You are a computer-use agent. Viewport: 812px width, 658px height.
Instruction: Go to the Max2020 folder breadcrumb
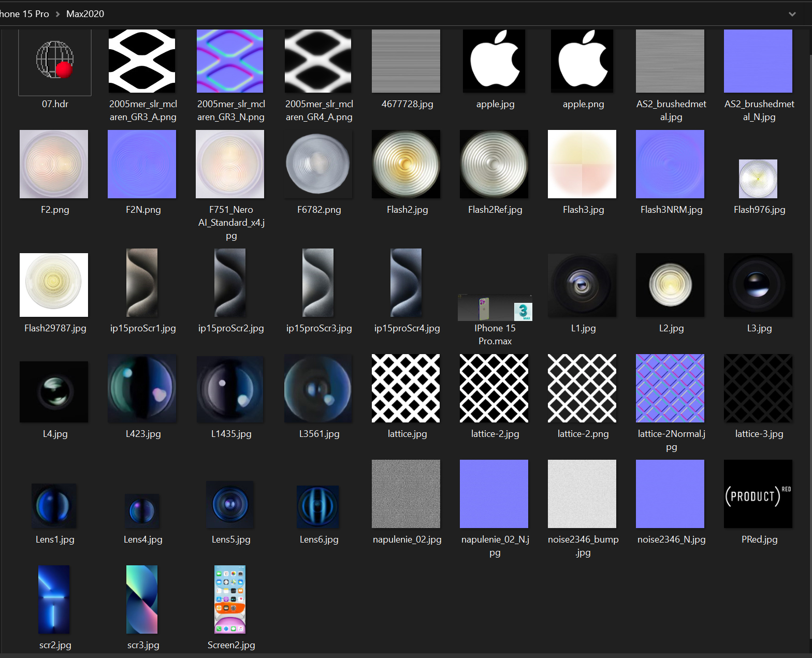click(x=85, y=14)
